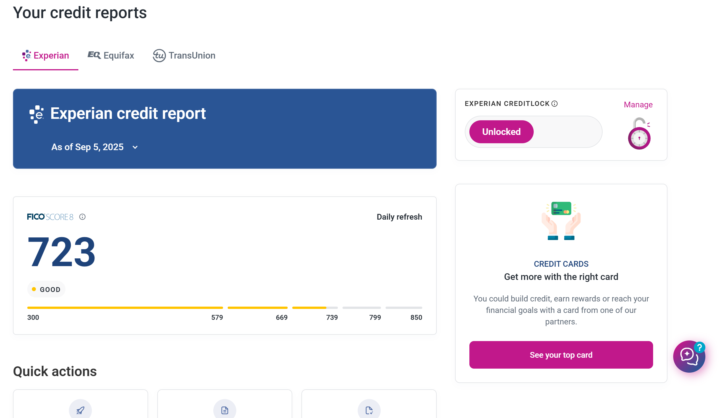720x418 pixels.
Task: Click the CREDIT CARDS heading
Action: (x=561, y=264)
